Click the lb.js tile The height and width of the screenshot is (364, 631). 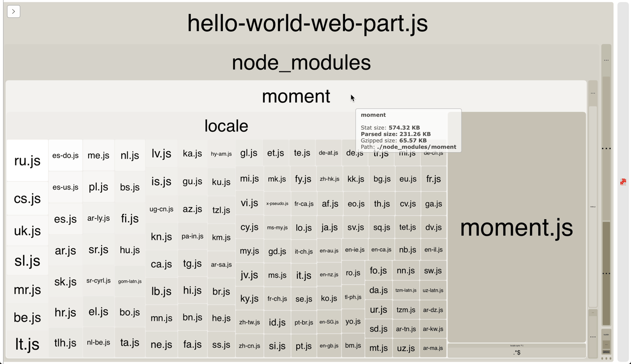[162, 291]
